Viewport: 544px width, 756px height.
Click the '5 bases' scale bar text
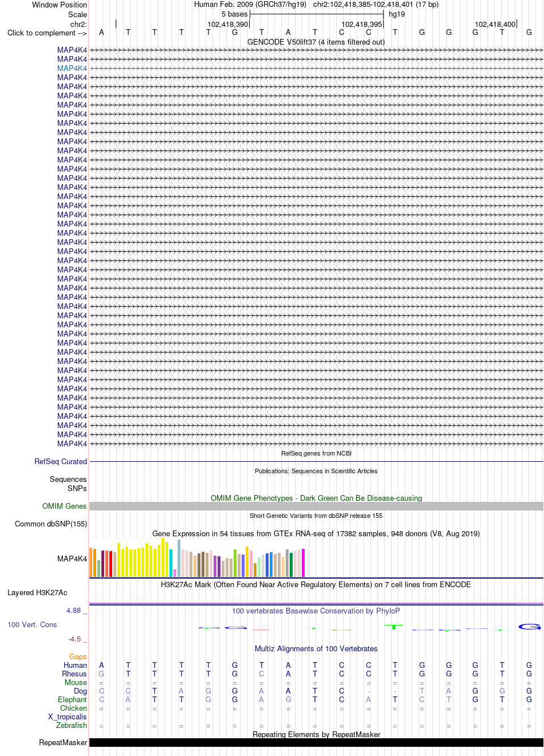click(x=235, y=14)
